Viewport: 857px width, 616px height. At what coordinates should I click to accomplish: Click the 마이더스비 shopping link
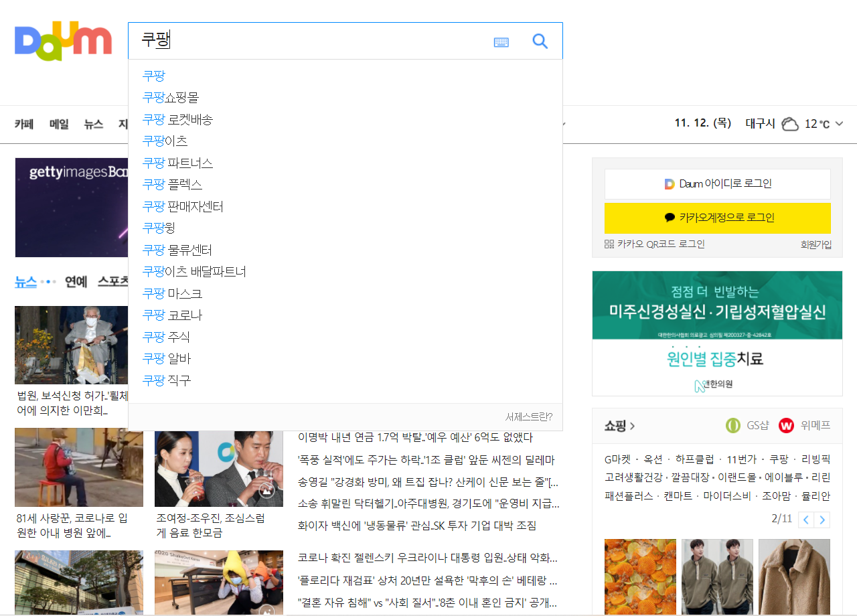pyautogui.click(x=727, y=496)
